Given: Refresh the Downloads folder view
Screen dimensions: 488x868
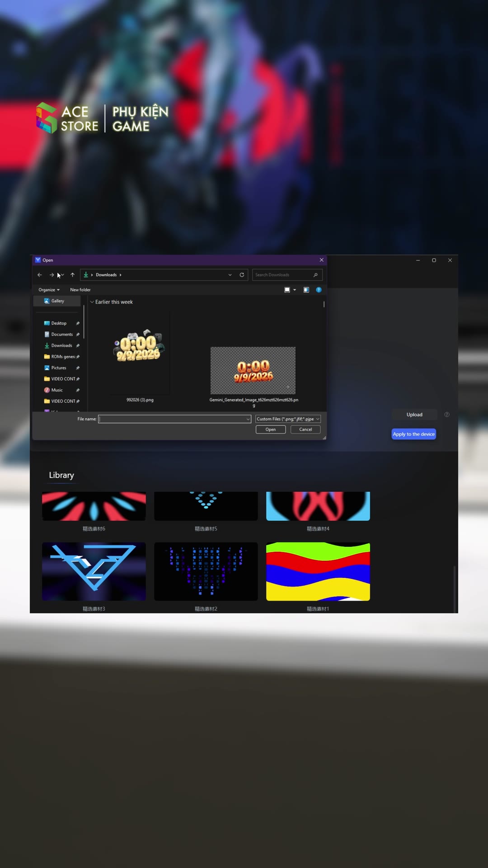Looking at the screenshot, I should click(242, 275).
